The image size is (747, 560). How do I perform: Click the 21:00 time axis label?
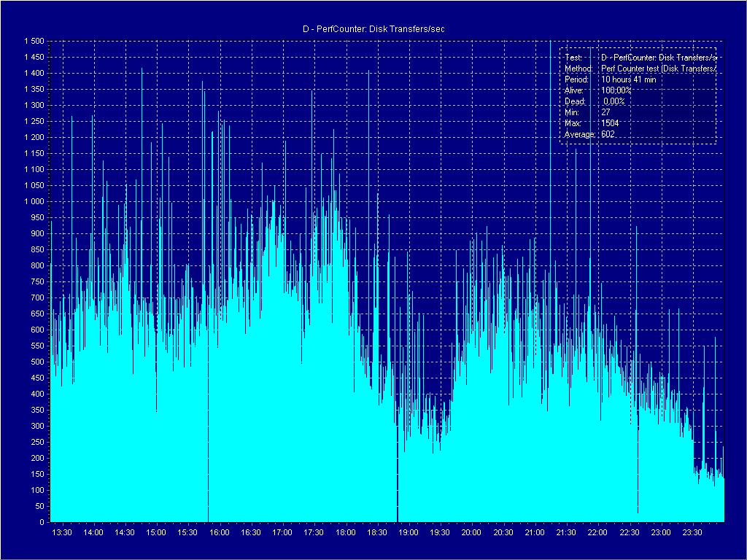(535, 533)
